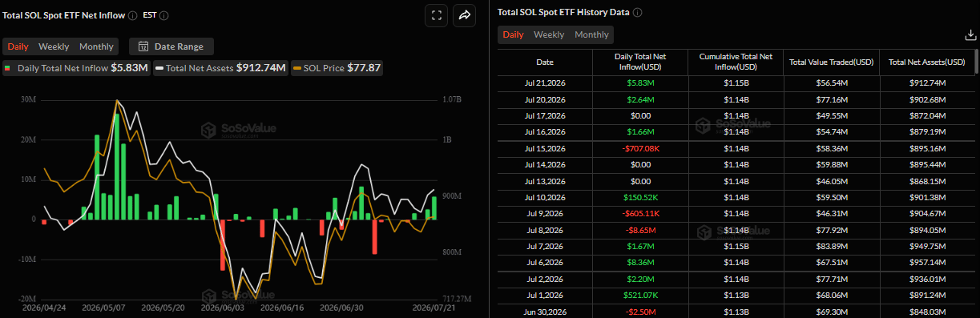Click 2026/06/03 x-axis date label
The image size is (980, 318).
tap(222, 308)
